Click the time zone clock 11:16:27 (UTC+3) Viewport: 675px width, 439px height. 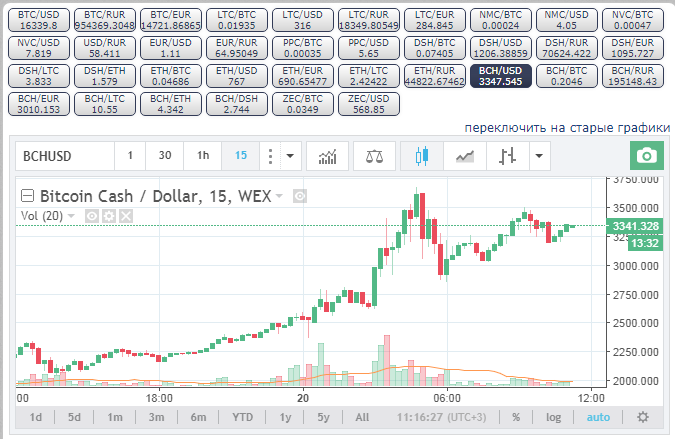tap(441, 417)
